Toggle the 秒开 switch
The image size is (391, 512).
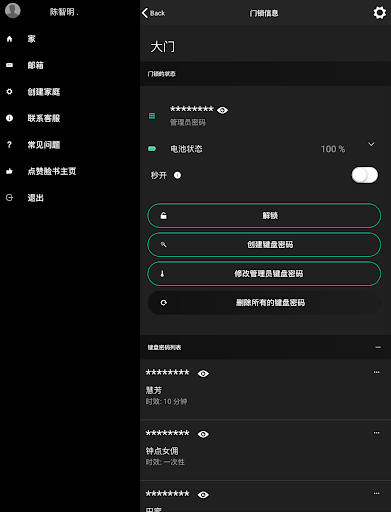[x=365, y=175]
